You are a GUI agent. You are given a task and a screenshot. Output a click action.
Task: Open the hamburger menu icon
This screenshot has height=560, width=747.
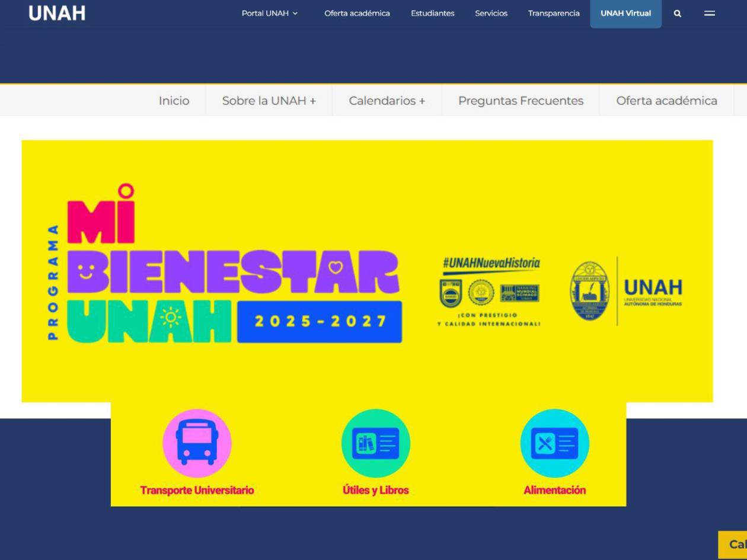[x=709, y=13]
